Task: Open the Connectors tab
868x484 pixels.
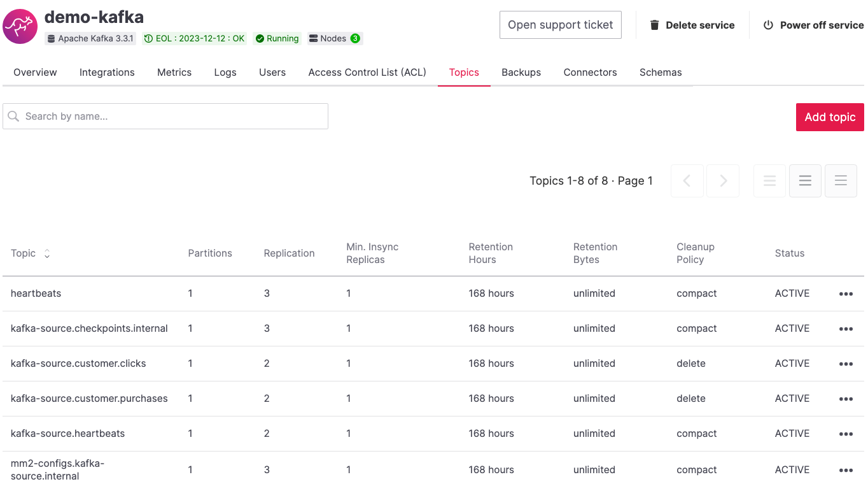Action: (589, 72)
